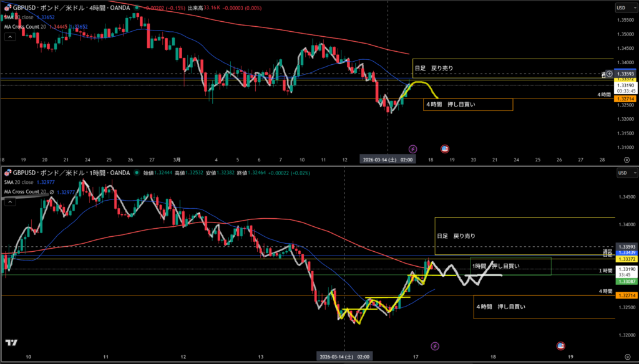The image size is (639, 364).
Task: Open time axis settings gear on the 4-hour chart
Action: (x=626, y=160)
